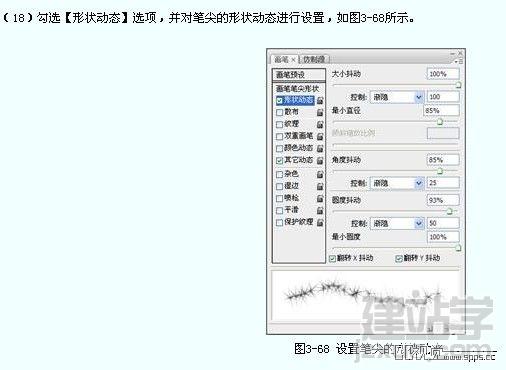This screenshot has width=506, height=370.
Task: Click the lock icon beside 杂色
Action: [320, 174]
